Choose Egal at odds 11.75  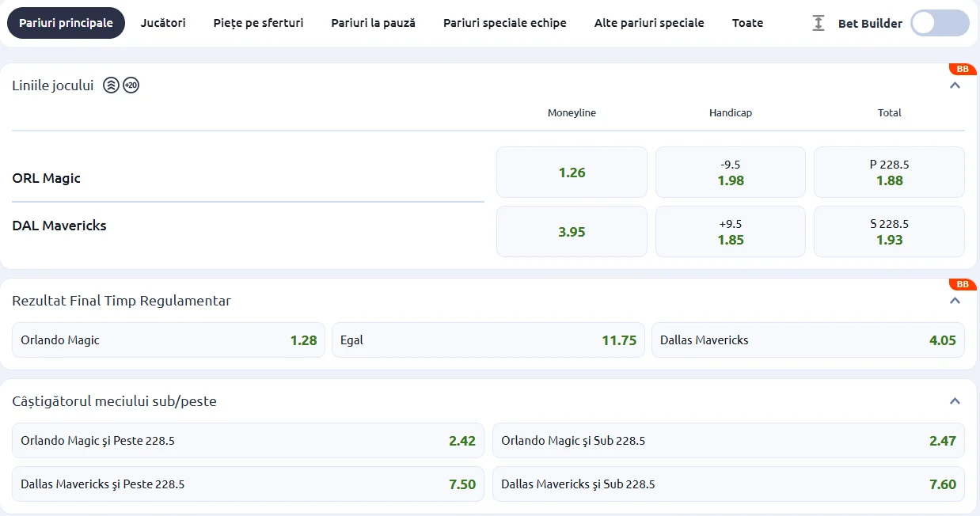[x=488, y=340]
